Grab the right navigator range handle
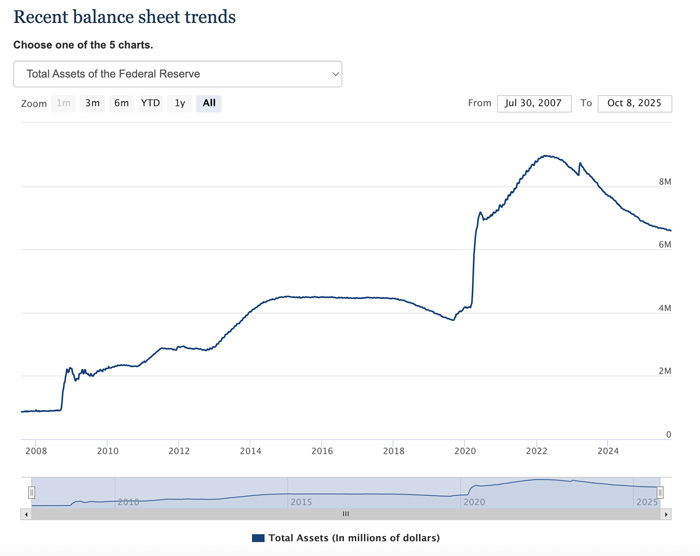 pyautogui.click(x=660, y=492)
